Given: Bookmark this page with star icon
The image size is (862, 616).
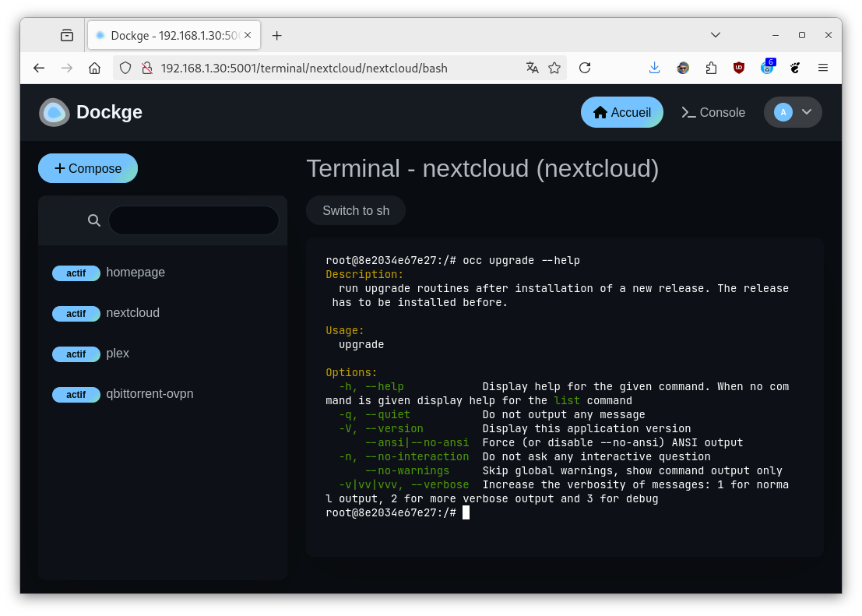Looking at the screenshot, I should (x=554, y=68).
